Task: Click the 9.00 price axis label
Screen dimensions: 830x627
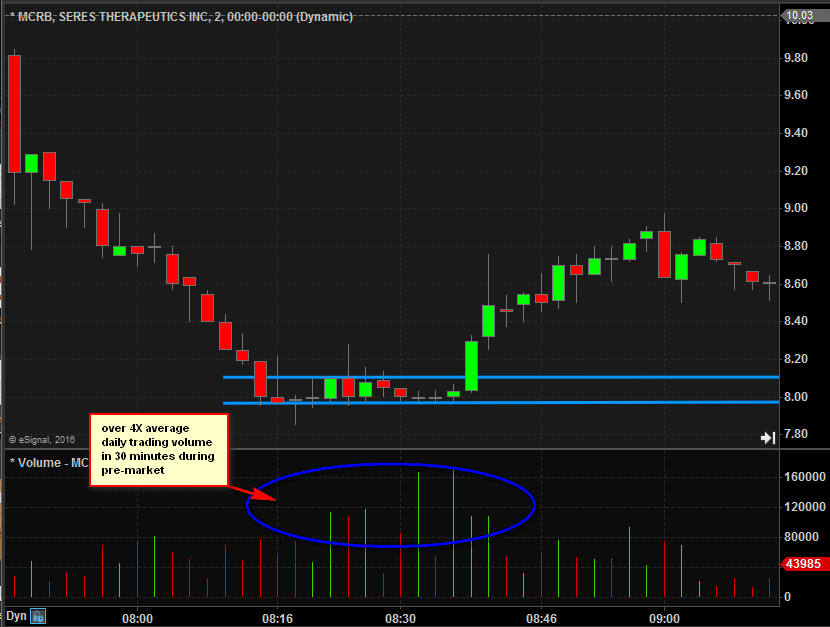Action: coord(796,208)
